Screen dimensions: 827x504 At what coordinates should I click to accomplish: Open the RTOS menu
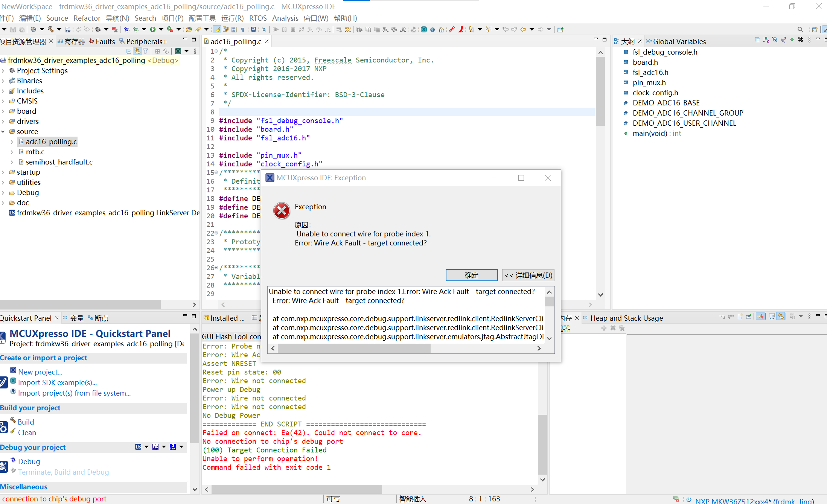pos(258,18)
